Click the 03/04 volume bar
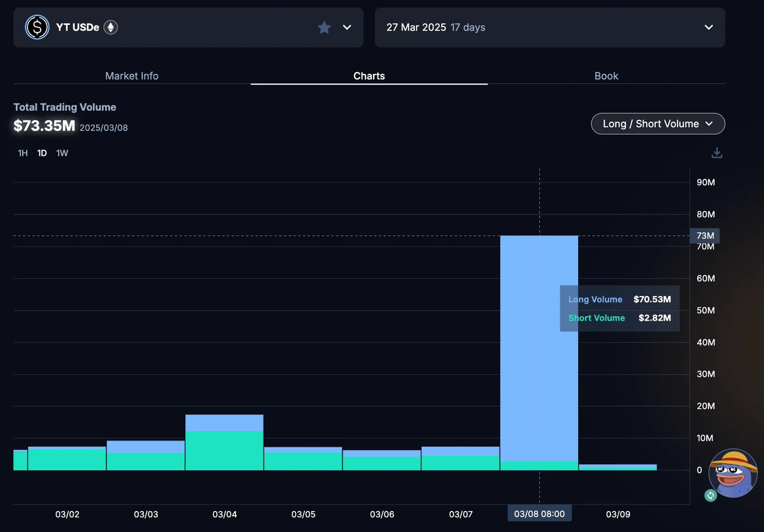This screenshot has height=532, width=764. [x=224, y=445]
